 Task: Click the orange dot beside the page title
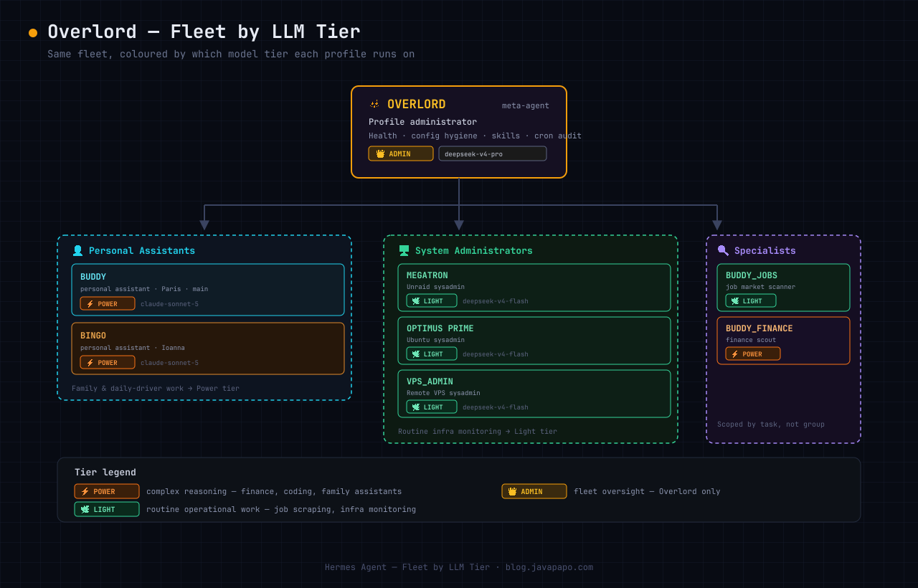[x=33, y=33]
